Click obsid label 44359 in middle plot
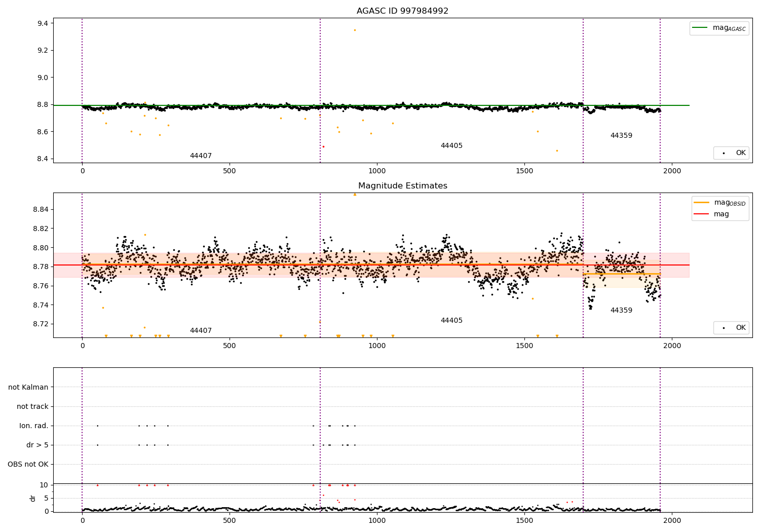760x532 pixels. [621, 310]
